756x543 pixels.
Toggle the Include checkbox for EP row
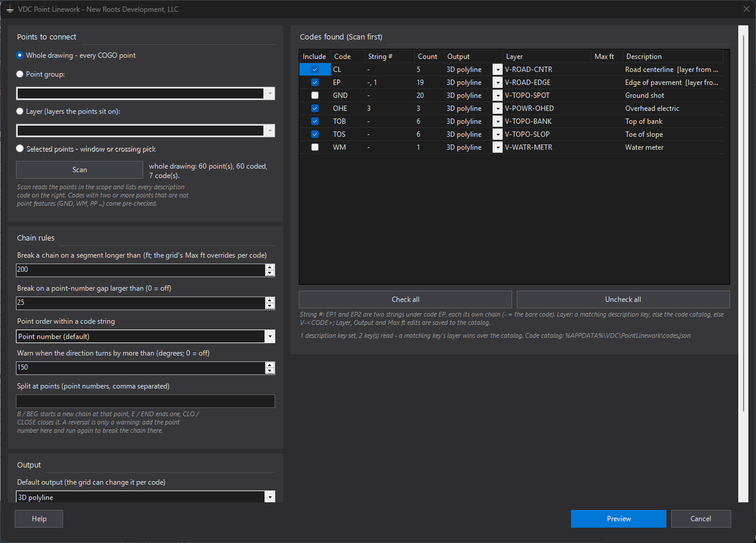click(x=315, y=83)
